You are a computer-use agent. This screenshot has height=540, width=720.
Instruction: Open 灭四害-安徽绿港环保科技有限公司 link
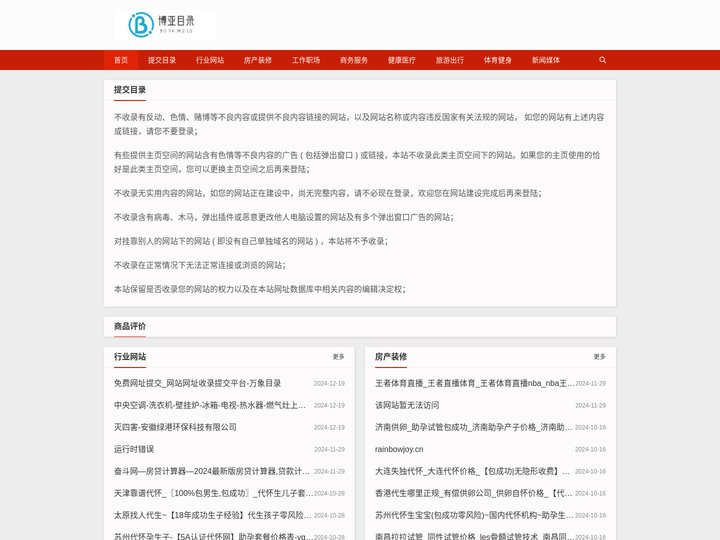tap(175, 427)
